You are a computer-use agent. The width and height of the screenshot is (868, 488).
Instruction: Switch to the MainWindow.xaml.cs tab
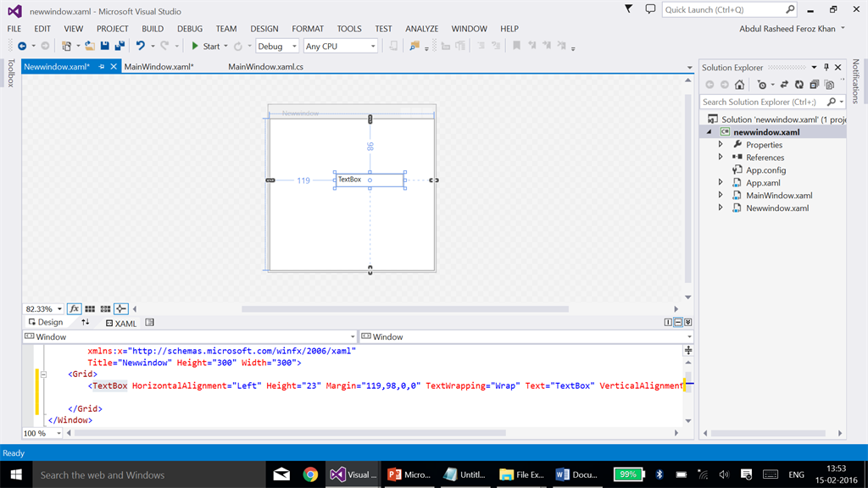[x=265, y=67]
